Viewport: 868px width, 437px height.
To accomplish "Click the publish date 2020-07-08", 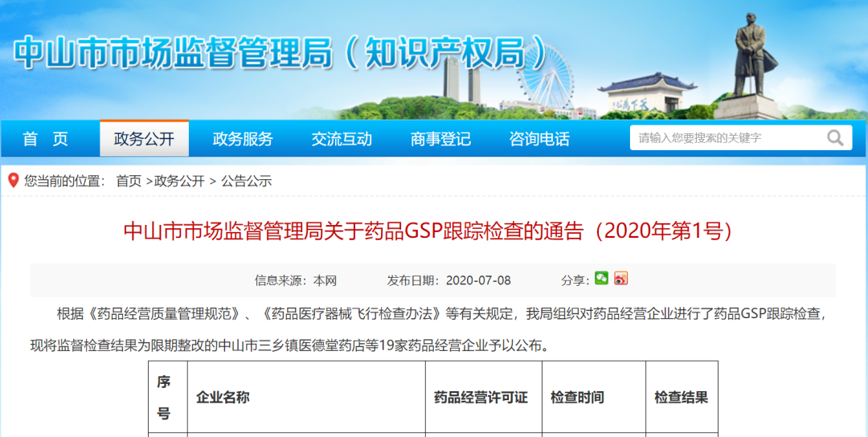I will [478, 280].
